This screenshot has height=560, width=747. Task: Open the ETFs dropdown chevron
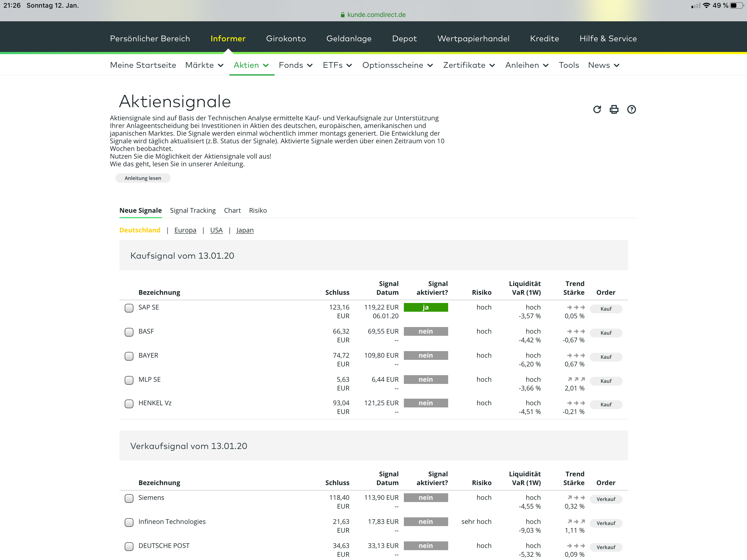click(x=349, y=66)
